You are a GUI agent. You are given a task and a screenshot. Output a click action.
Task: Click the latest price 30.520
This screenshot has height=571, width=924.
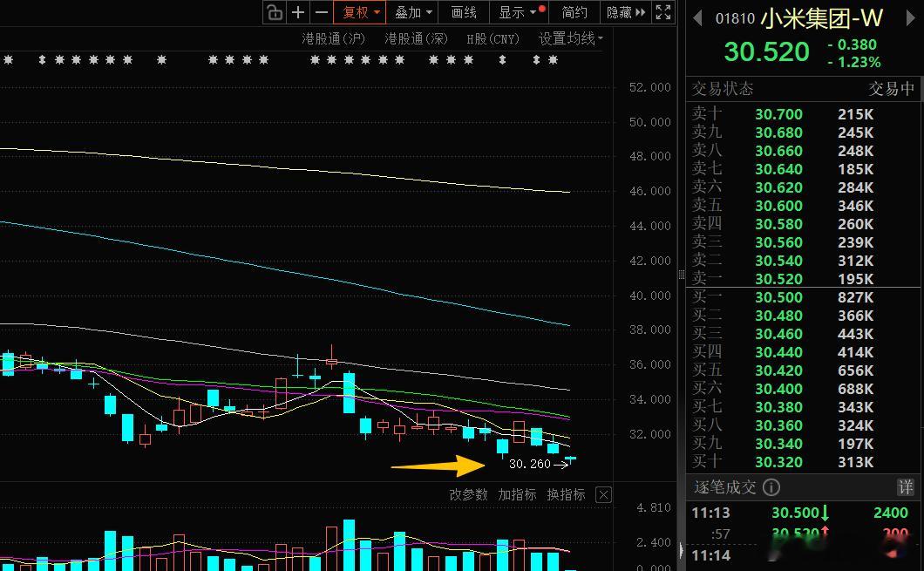(767, 51)
